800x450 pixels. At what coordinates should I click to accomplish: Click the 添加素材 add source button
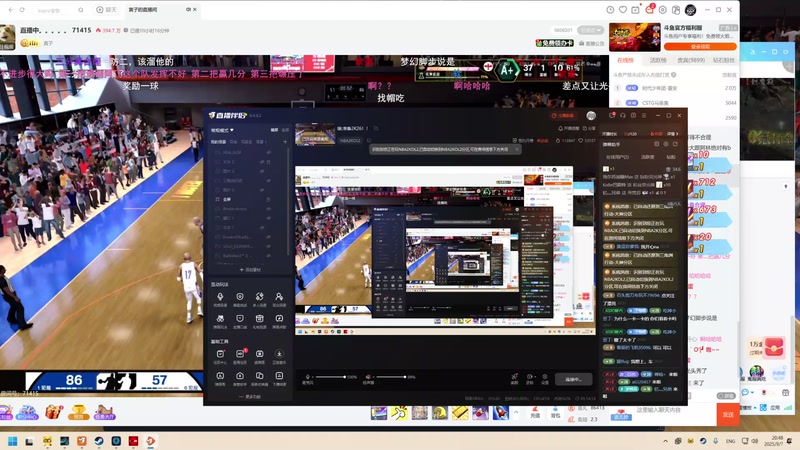[250, 270]
